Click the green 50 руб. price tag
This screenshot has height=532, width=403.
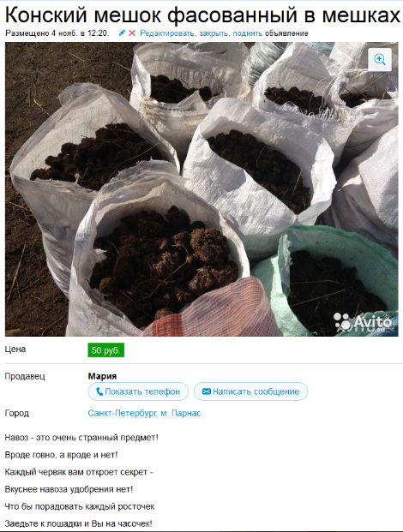tap(106, 350)
